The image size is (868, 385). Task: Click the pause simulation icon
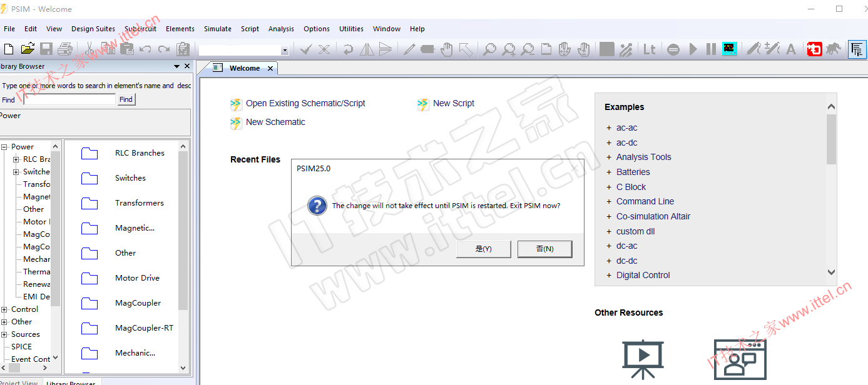point(711,49)
